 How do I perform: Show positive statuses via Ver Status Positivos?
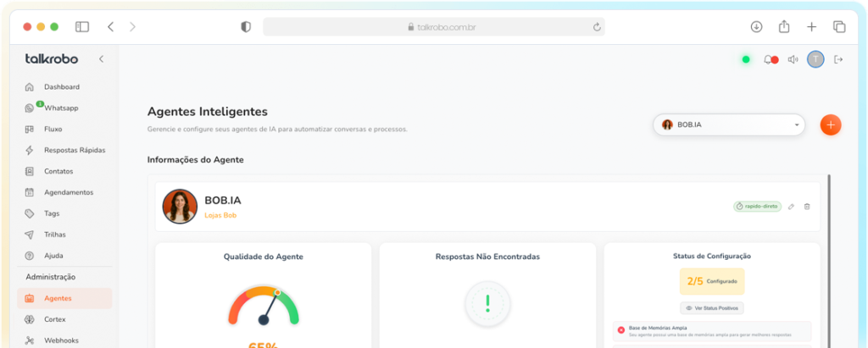click(712, 308)
